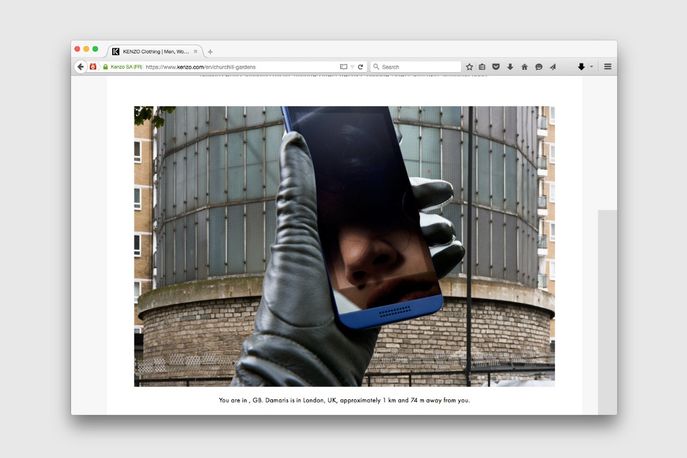Click the paper plane share icon
The image size is (687, 458).
click(552, 67)
